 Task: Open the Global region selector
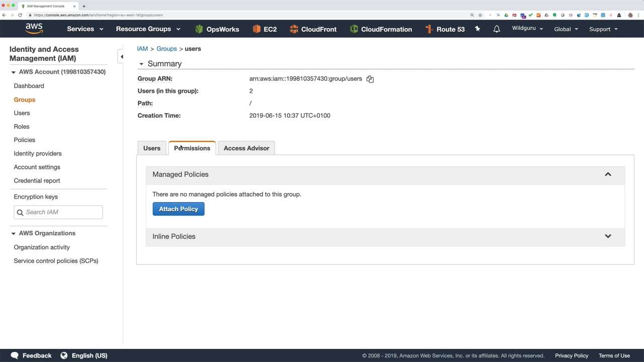tap(566, 29)
